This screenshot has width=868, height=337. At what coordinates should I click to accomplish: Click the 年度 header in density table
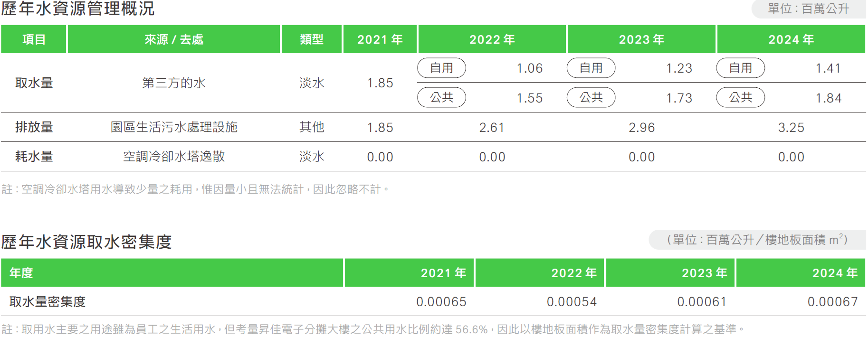[x=21, y=273]
